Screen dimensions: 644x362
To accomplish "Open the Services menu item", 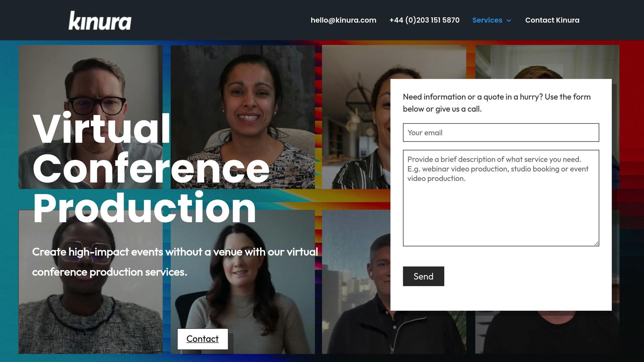I will (x=487, y=20).
